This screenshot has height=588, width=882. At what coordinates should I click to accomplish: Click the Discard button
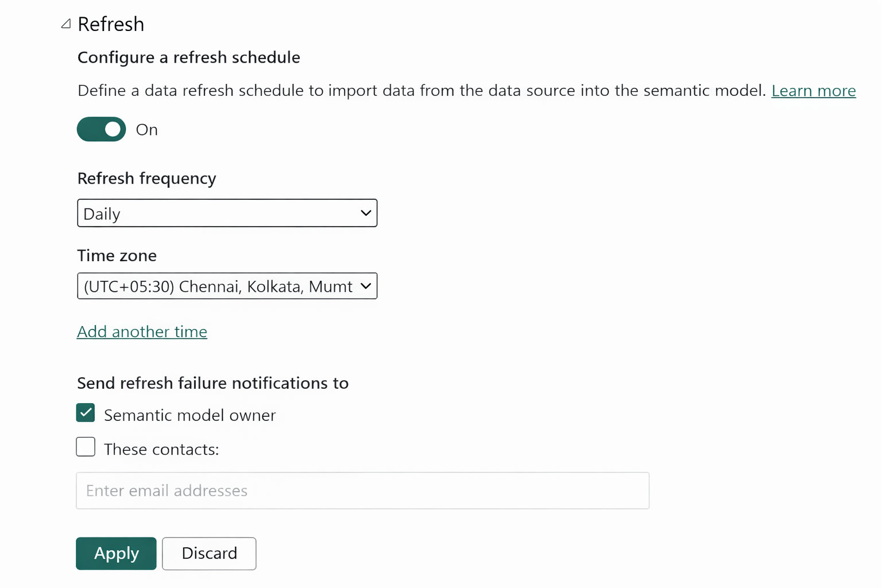pyautogui.click(x=209, y=554)
